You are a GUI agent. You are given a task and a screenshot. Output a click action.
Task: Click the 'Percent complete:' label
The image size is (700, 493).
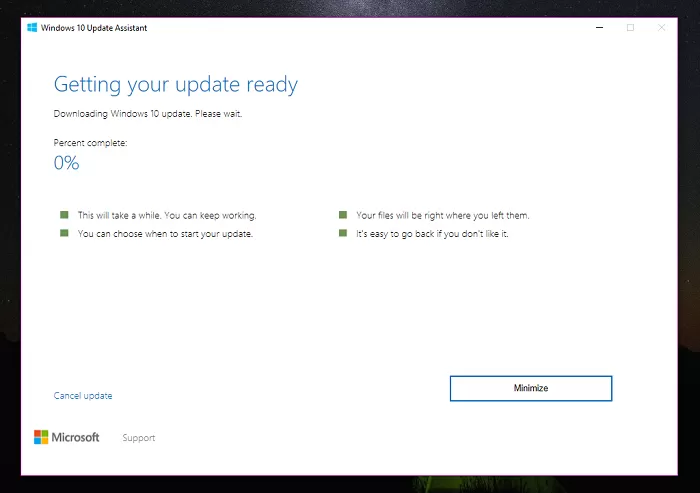click(90, 143)
